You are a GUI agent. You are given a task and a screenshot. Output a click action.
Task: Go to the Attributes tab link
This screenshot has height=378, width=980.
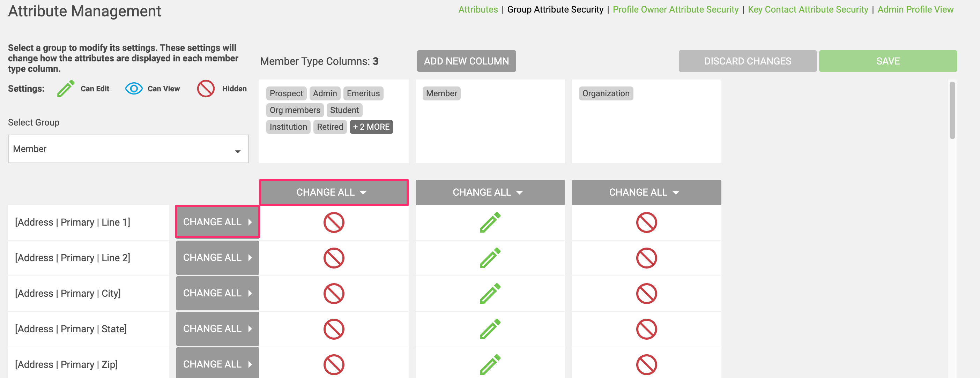478,9
